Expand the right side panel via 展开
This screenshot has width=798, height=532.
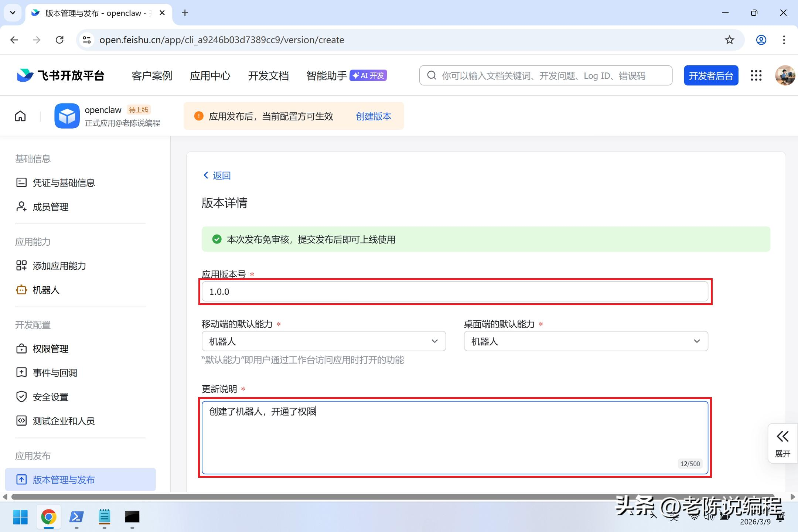click(782, 443)
